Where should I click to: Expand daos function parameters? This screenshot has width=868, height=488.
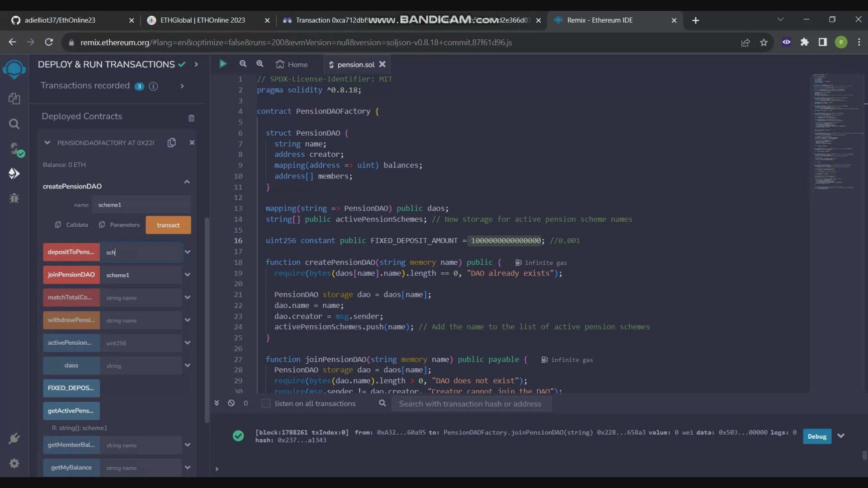pos(188,366)
